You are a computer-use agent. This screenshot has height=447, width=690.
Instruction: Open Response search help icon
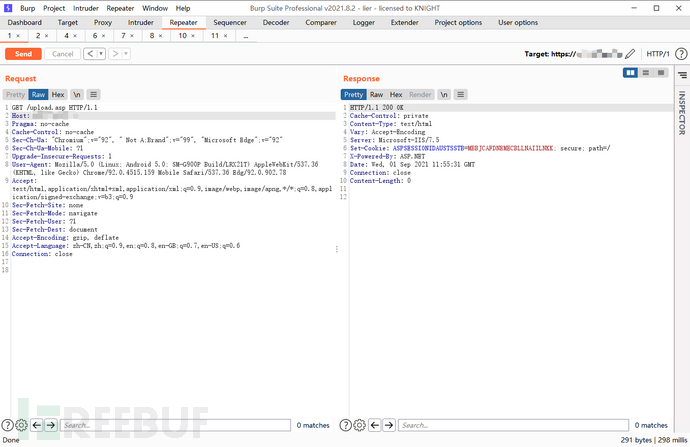tap(346, 425)
